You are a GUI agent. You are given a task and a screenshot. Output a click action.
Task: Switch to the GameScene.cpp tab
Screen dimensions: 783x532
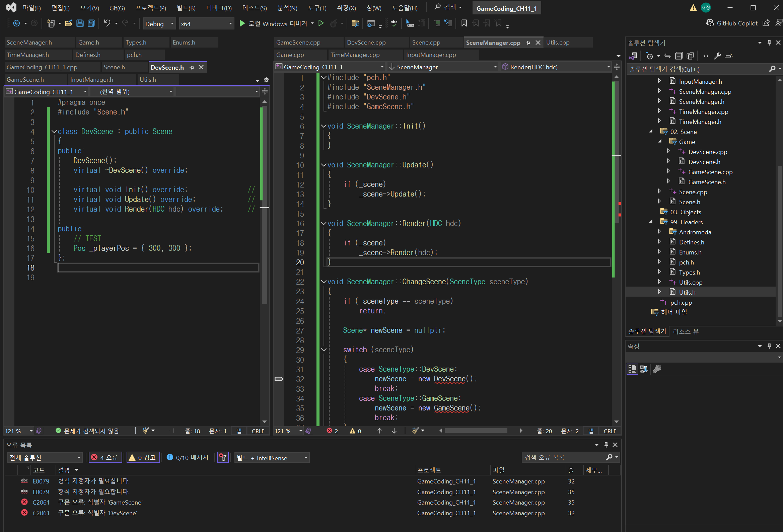click(x=308, y=43)
